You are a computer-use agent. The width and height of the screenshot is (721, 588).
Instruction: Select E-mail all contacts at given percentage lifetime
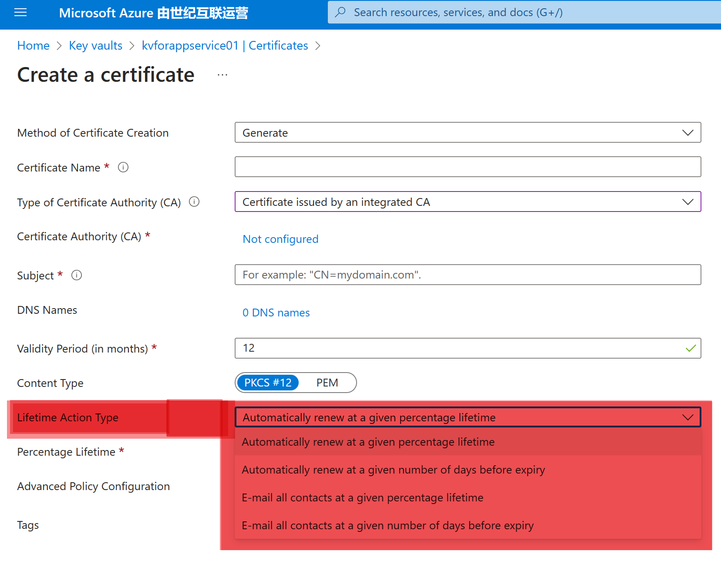pos(362,498)
